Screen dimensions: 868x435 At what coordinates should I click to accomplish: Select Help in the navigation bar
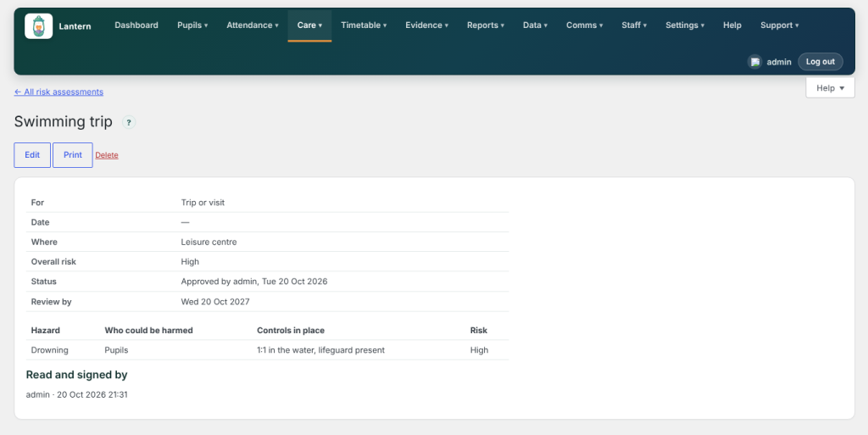[x=732, y=25]
